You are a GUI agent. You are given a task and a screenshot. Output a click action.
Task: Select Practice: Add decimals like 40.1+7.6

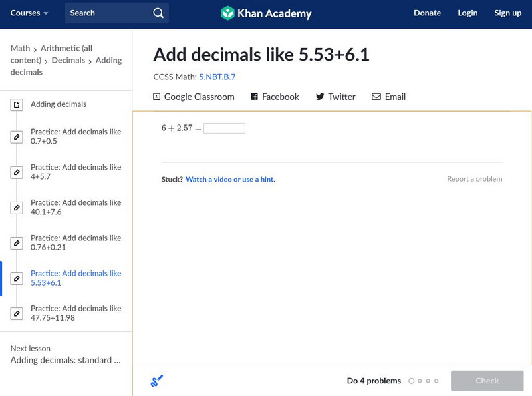click(x=76, y=207)
